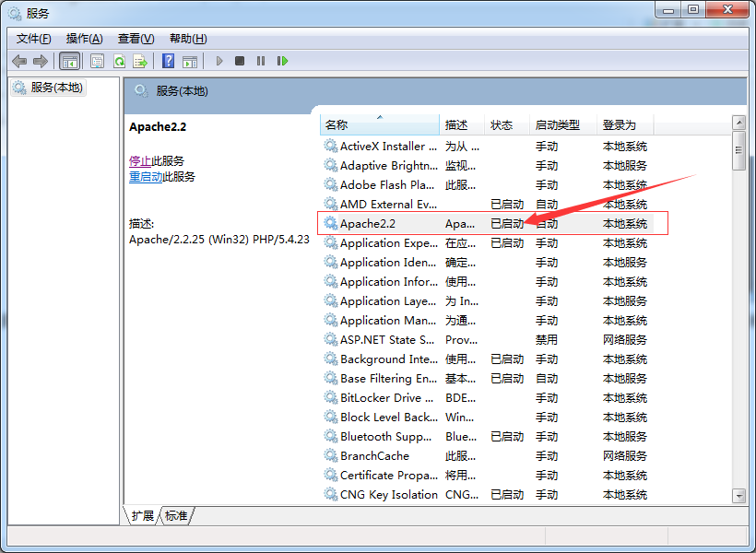Minimize the 服务 window

click(x=668, y=10)
